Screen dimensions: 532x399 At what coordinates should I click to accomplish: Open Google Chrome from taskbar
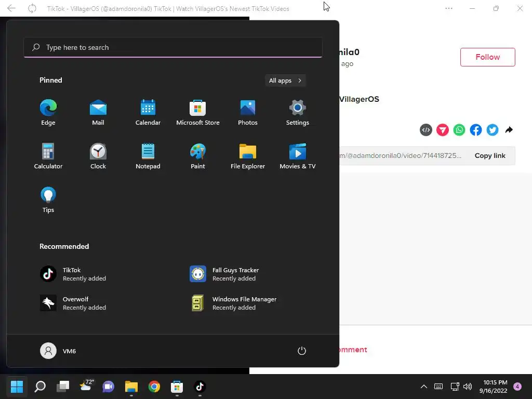(x=154, y=387)
